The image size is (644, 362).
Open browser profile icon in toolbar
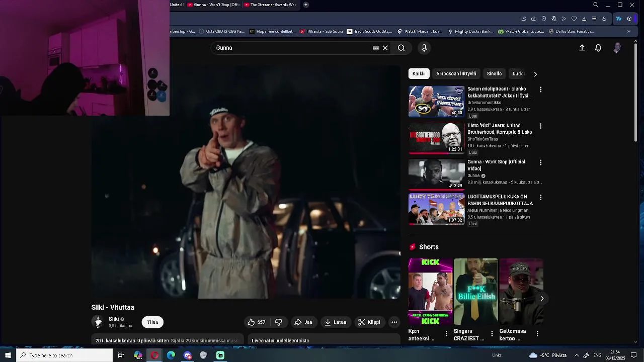click(604, 19)
